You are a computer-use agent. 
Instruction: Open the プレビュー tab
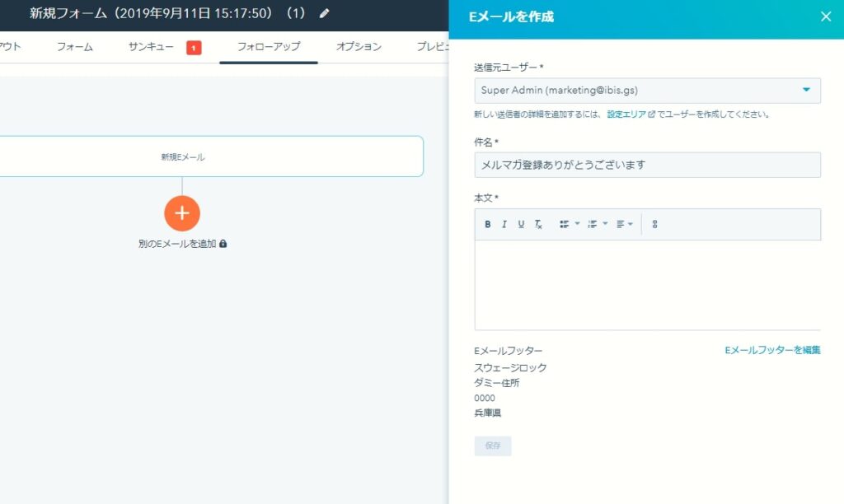432,47
